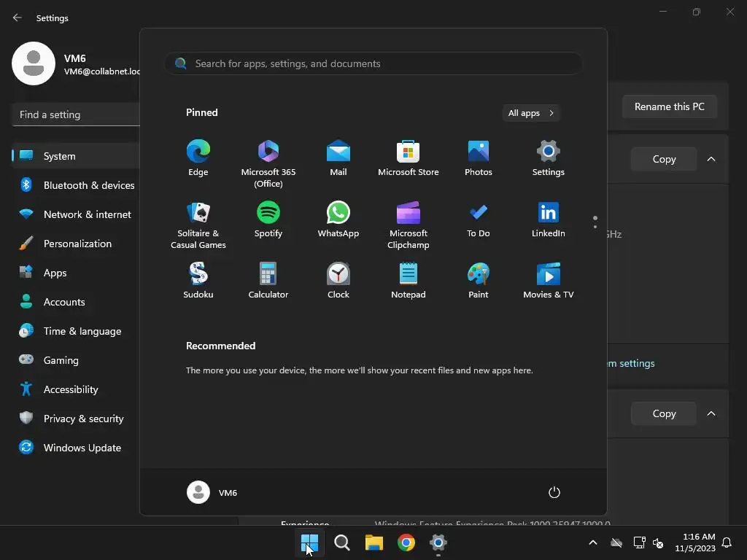This screenshot has height=560, width=747.
Task: Open Privacy & security settings
Action: coord(76,419)
